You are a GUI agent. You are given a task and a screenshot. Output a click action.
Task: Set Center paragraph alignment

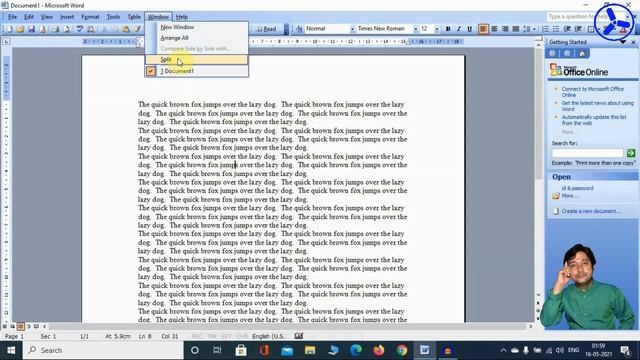click(x=494, y=29)
